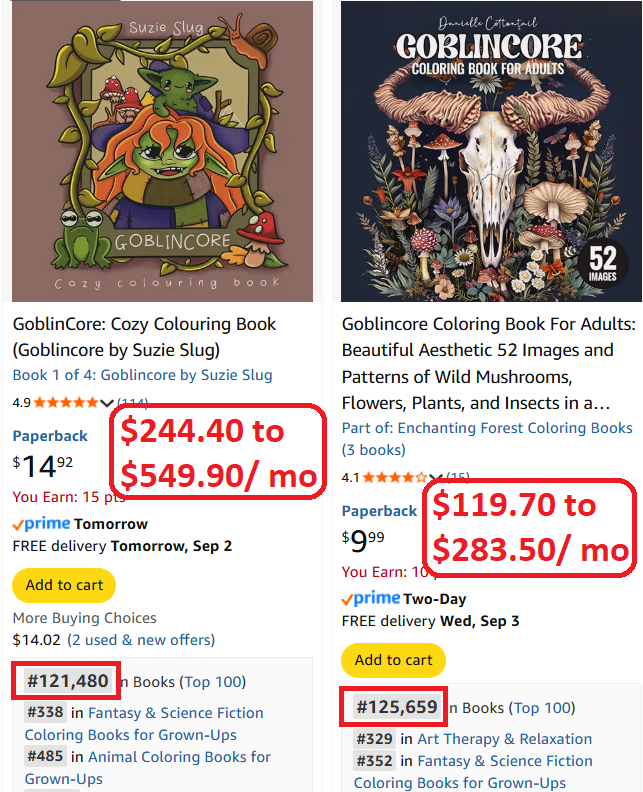
Task: Click the 4.1 star rating stars
Action: pyautogui.click(x=395, y=477)
